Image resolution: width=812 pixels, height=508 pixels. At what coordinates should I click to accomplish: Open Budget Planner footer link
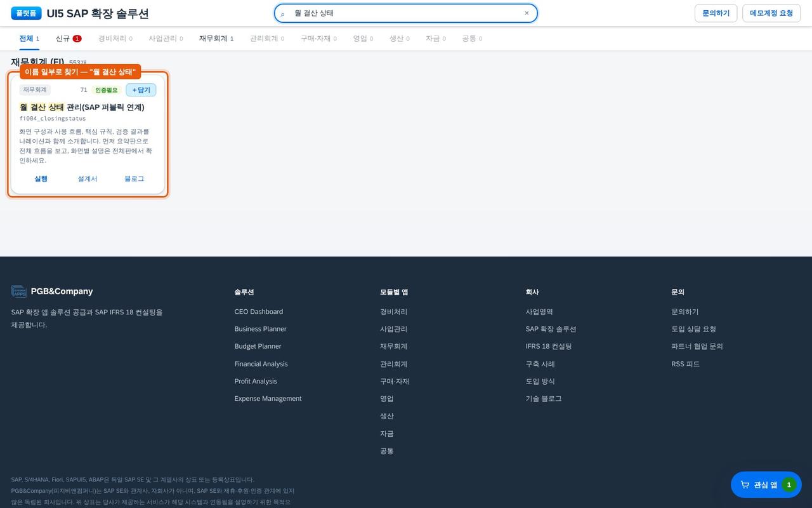coord(258,346)
